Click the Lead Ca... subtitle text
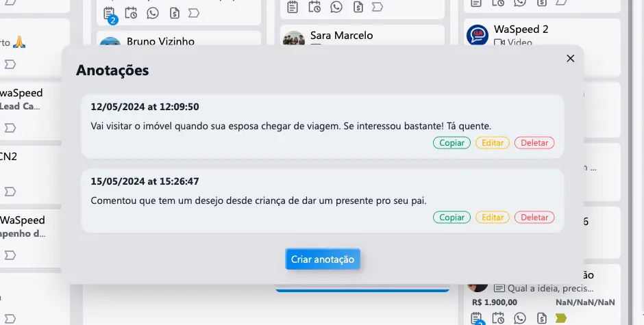This screenshot has width=644, height=325. pyautogui.click(x=20, y=106)
